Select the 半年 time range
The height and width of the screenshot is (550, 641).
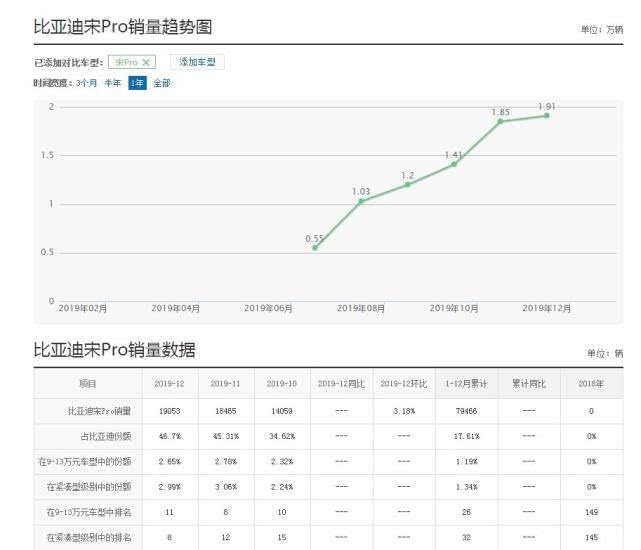[112, 83]
